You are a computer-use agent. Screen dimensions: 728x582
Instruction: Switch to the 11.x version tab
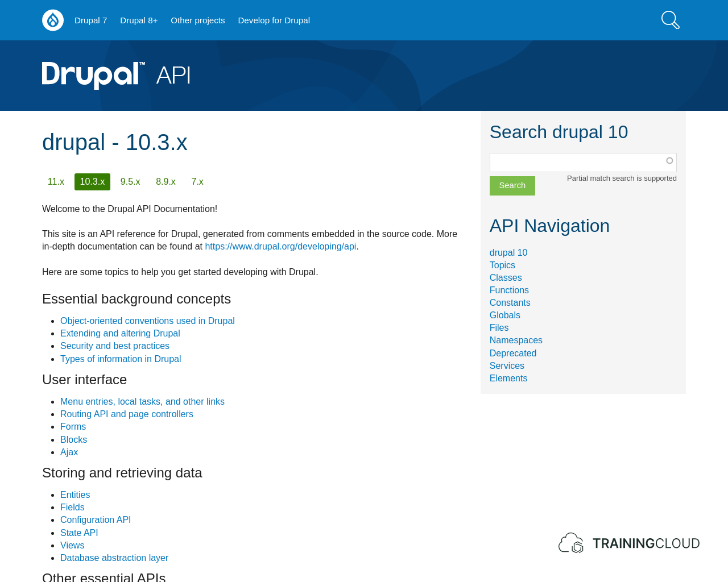pos(56,182)
